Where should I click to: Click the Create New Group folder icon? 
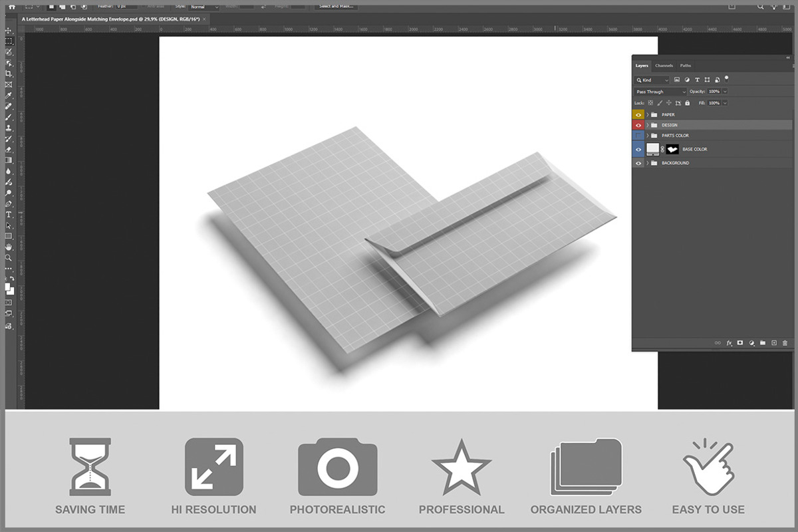tap(763, 342)
